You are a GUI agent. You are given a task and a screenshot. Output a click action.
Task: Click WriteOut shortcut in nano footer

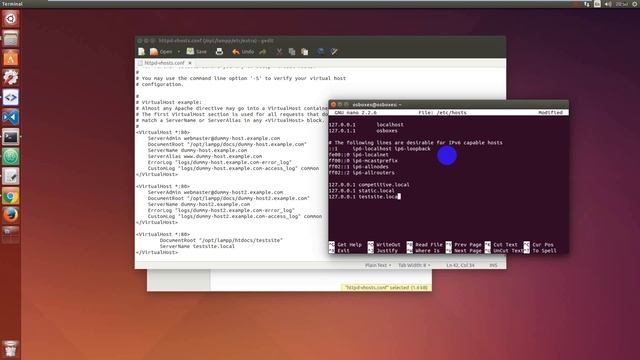coord(384,244)
